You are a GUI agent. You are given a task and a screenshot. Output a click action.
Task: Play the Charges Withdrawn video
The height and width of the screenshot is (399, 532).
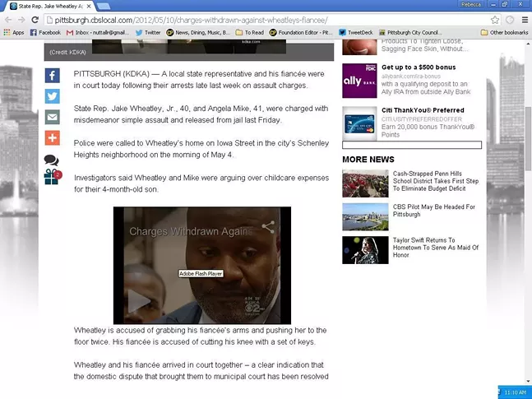(138, 301)
